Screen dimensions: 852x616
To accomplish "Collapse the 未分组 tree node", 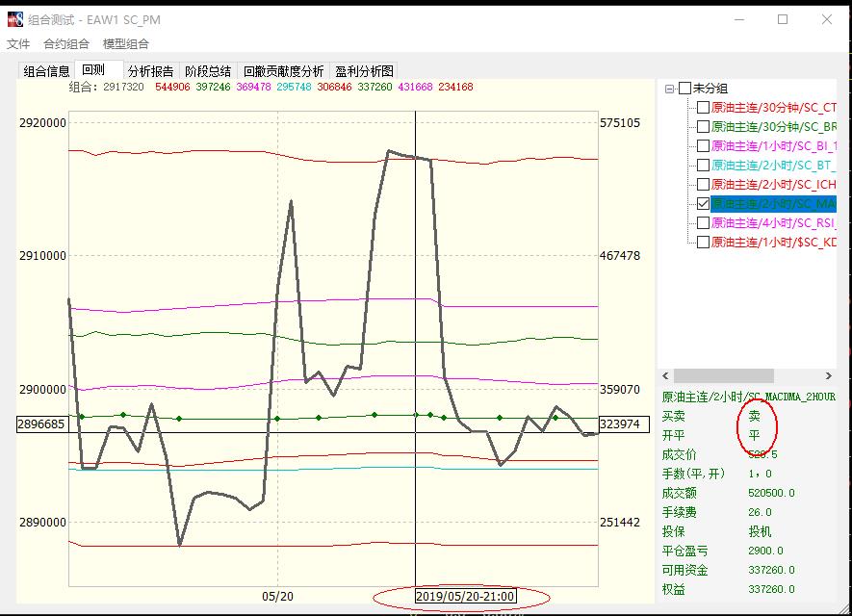I will (669, 89).
